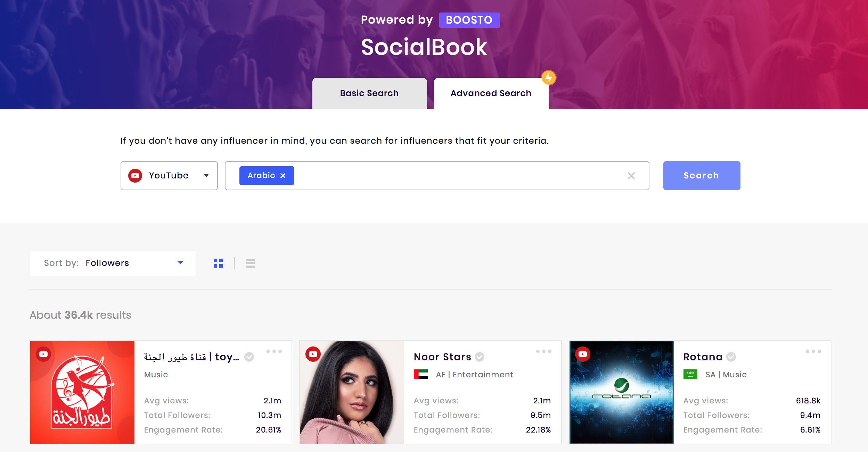Focus the search criteria input field
868x452 pixels.
[x=459, y=176]
